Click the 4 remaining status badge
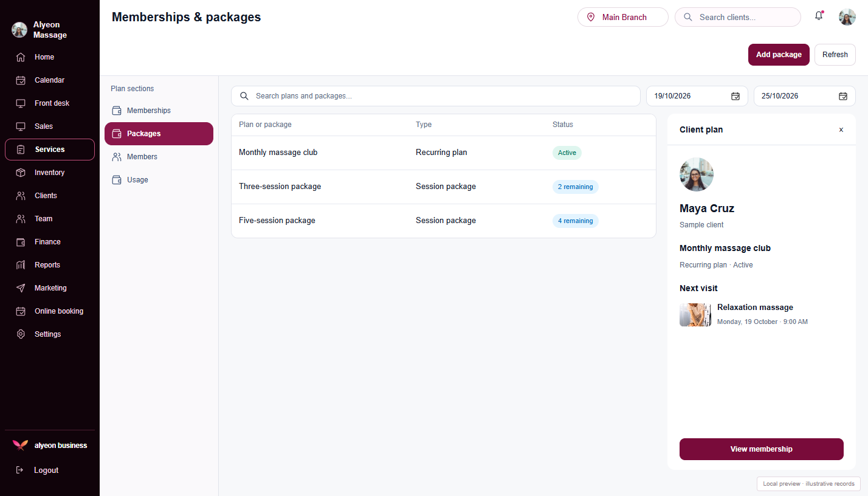The height and width of the screenshot is (496, 868). tap(576, 221)
